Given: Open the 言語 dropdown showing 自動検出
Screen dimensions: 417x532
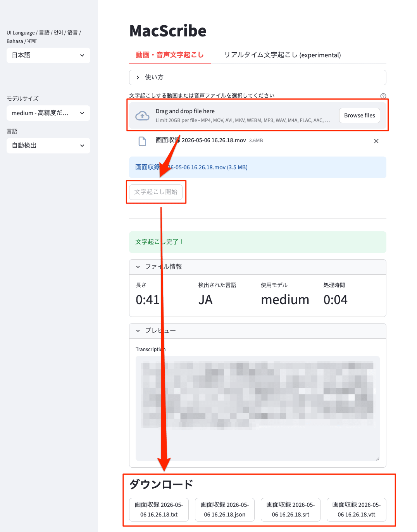Looking at the screenshot, I should pyautogui.click(x=48, y=146).
